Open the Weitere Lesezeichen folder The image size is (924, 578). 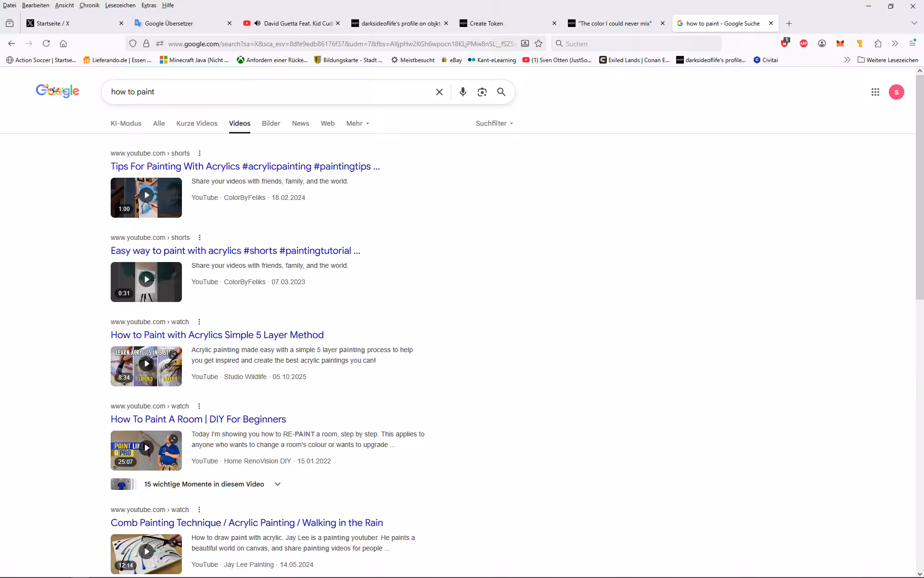click(x=888, y=60)
